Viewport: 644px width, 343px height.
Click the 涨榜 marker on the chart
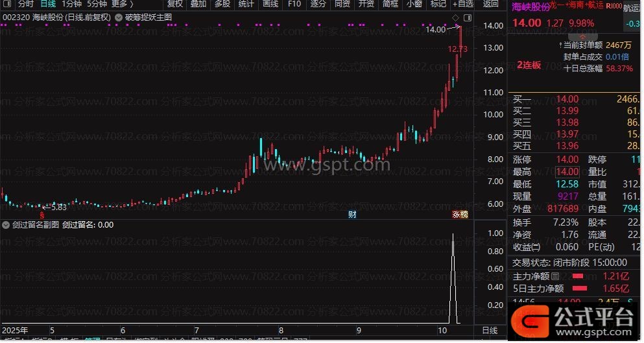[x=460, y=214]
